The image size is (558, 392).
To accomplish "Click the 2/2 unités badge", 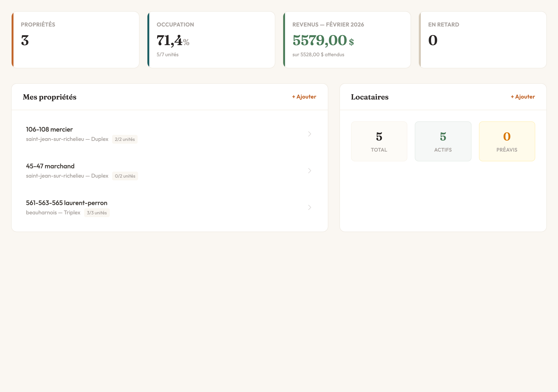I will pyautogui.click(x=125, y=139).
